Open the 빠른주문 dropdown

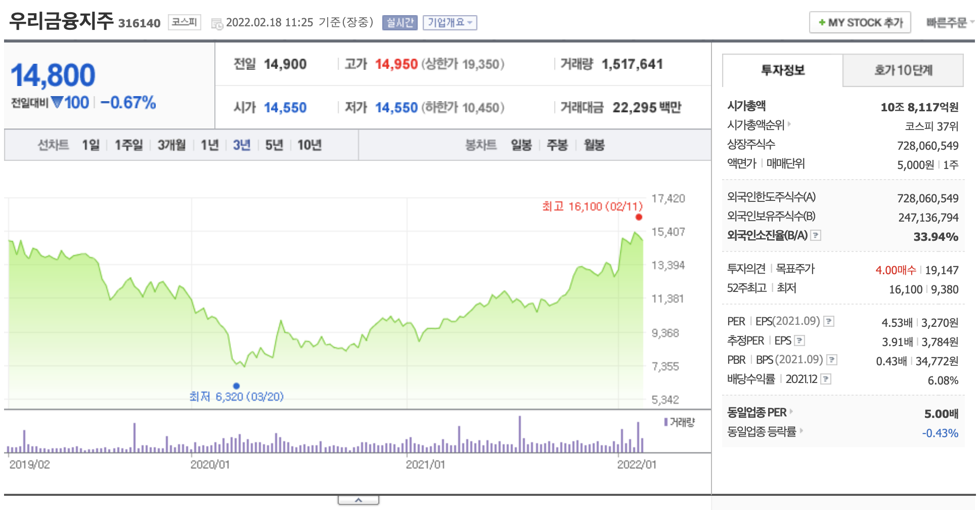(950, 22)
